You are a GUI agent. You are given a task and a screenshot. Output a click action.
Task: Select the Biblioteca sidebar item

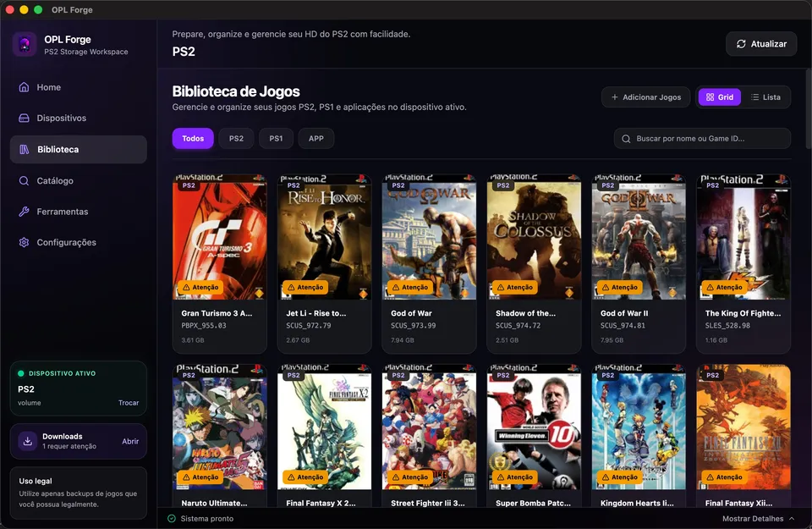(78, 149)
